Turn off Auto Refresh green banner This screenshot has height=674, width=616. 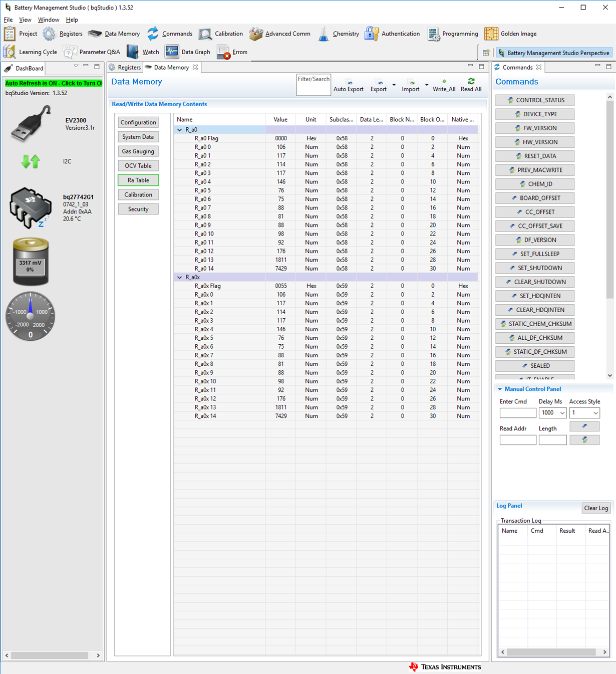(54, 83)
